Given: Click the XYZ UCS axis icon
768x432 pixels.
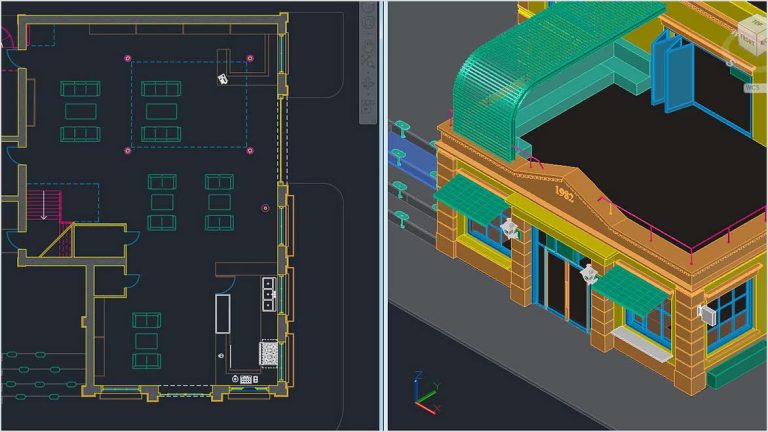Looking at the screenshot, I should [x=426, y=393].
